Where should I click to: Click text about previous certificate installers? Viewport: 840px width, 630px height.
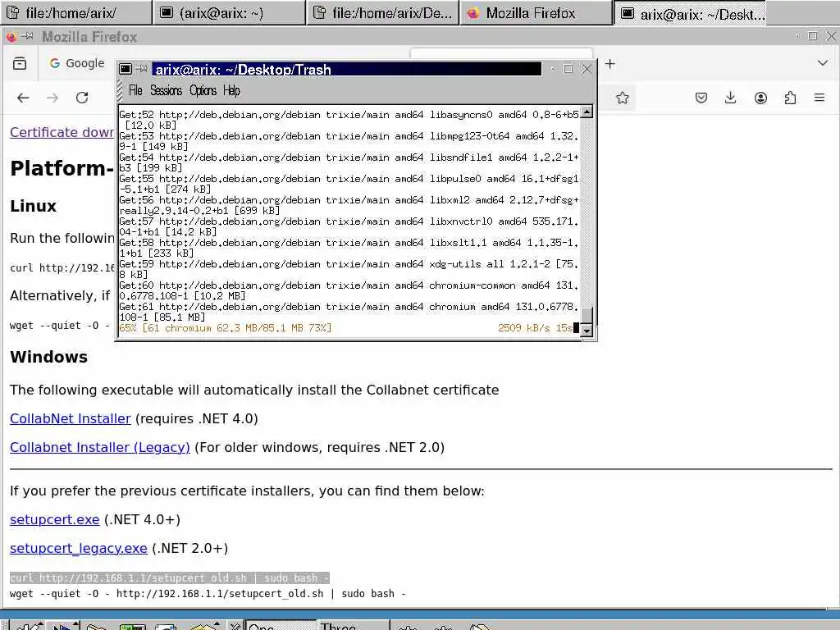click(x=247, y=491)
